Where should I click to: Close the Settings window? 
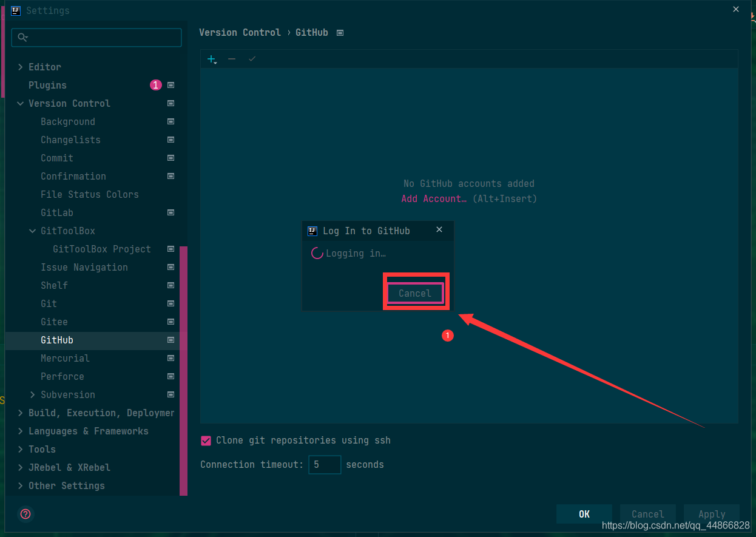coord(736,10)
